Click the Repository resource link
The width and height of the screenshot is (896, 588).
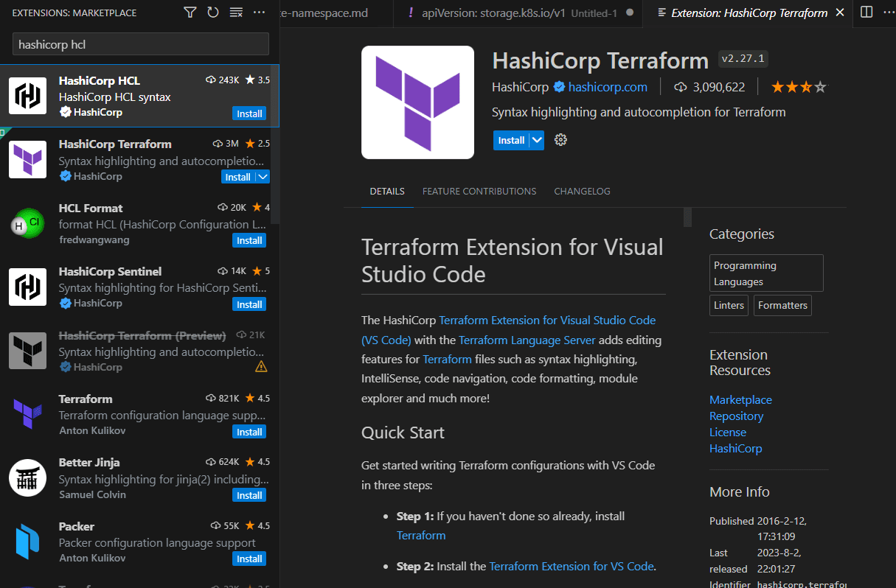(x=736, y=416)
